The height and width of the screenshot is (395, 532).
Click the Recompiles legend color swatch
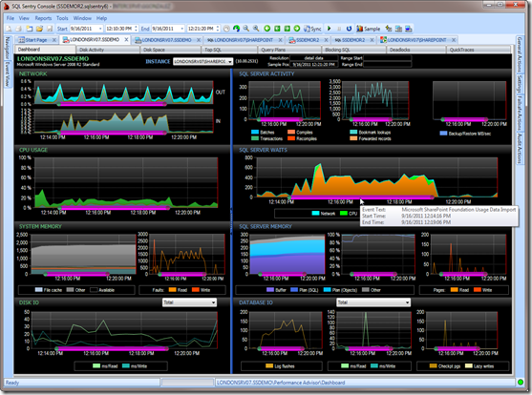click(291, 138)
